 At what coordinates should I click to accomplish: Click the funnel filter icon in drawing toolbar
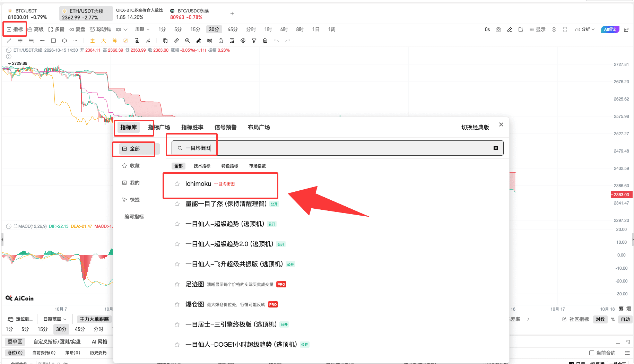coord(254,41)
